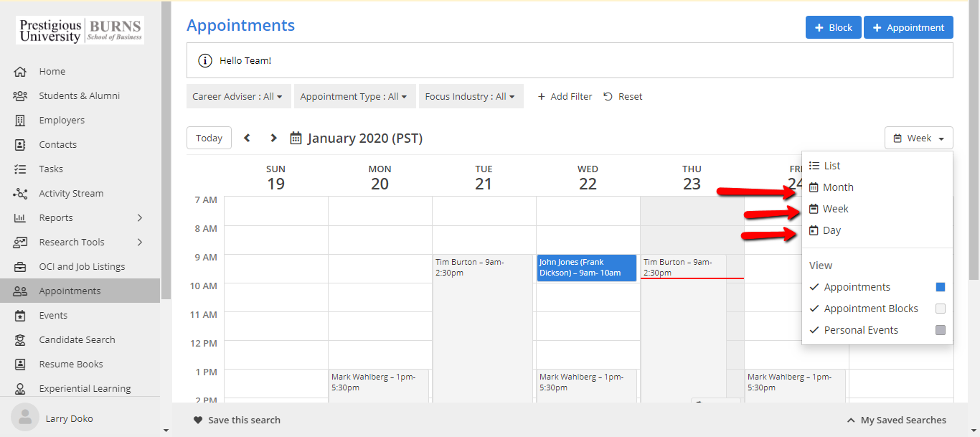Open the Students & Alumni icon
980x437 pixels.
click(20, 96)
